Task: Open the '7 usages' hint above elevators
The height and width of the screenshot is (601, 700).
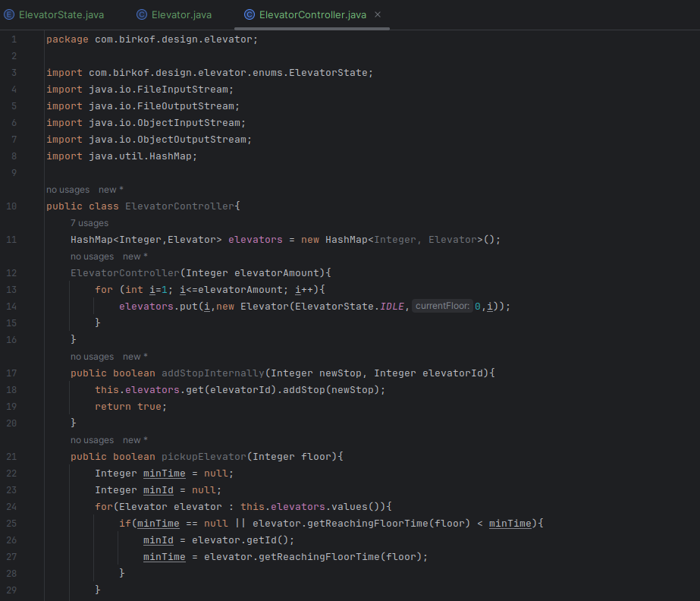Action: [x=89, y=223]
